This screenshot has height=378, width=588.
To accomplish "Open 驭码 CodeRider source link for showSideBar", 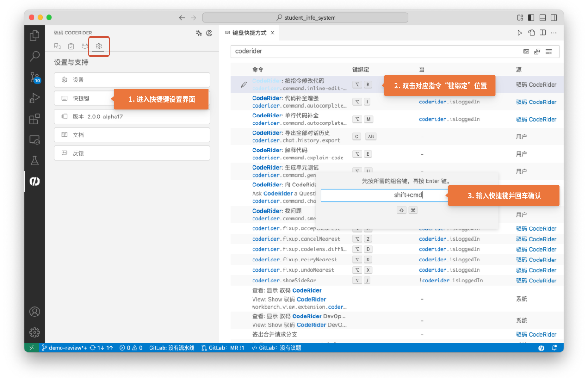I will point(536,281).
